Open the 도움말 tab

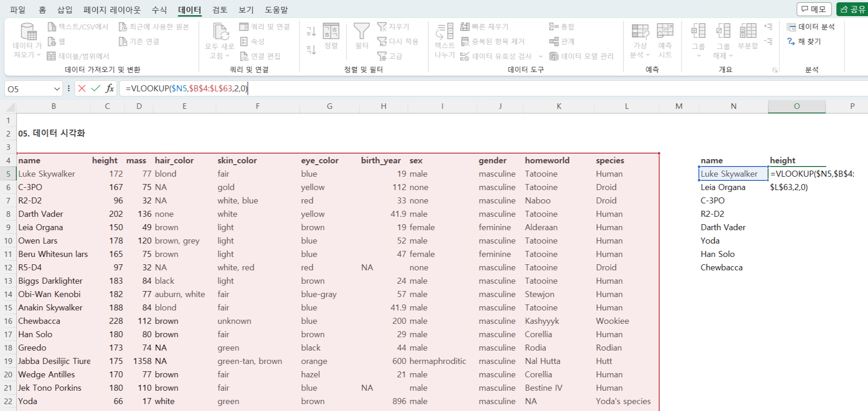pos(276,10)
